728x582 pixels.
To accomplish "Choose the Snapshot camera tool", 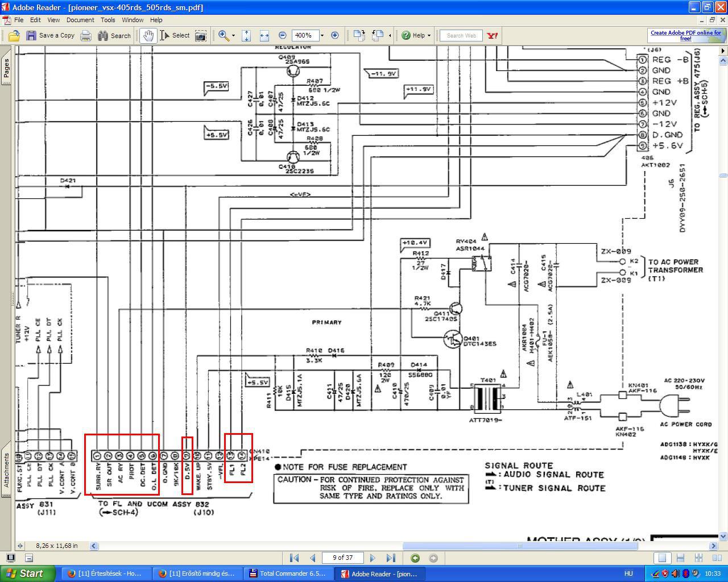I will pos(201,35).
